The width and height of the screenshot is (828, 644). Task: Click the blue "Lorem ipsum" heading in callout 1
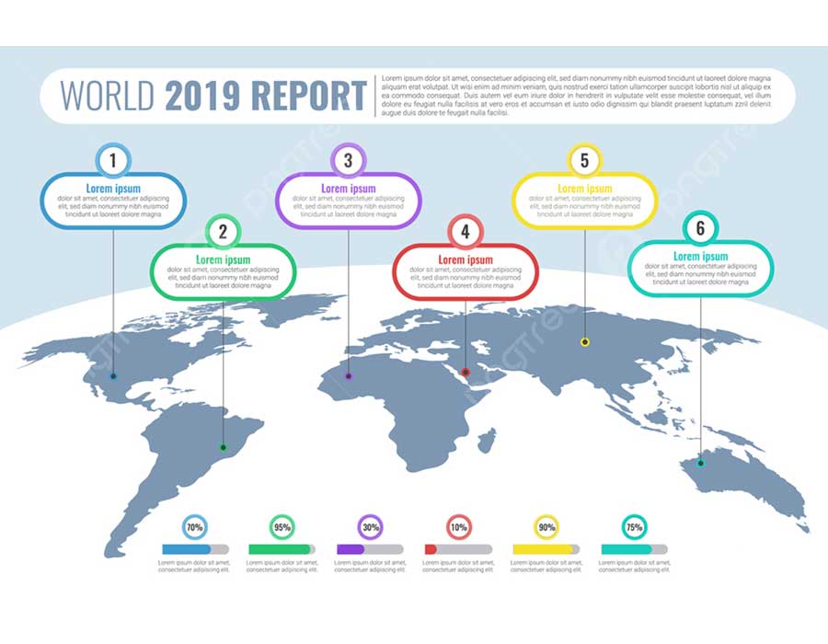pyautogui.click(x=113, y=189)
